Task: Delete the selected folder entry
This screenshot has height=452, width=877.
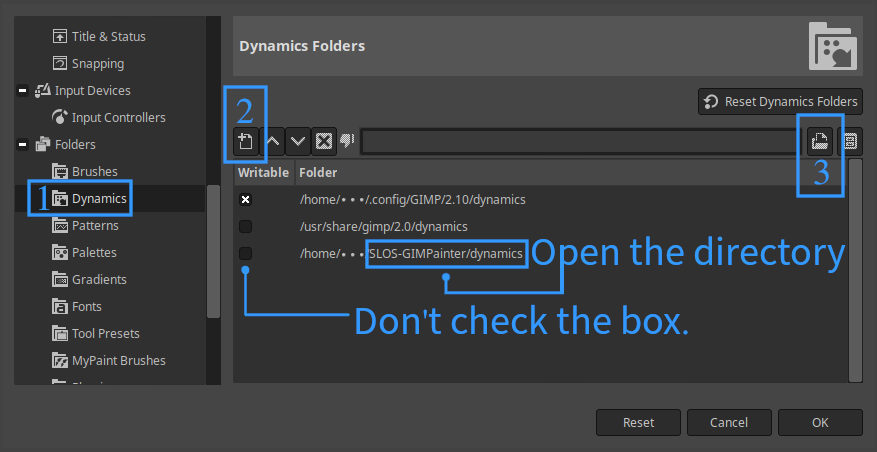Action: (324, 142)
